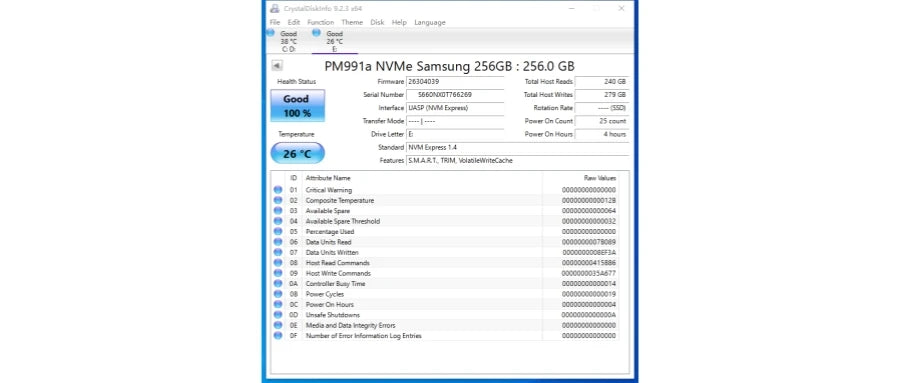
Task: Click the Firmware value field
Action: pos(455,82)
